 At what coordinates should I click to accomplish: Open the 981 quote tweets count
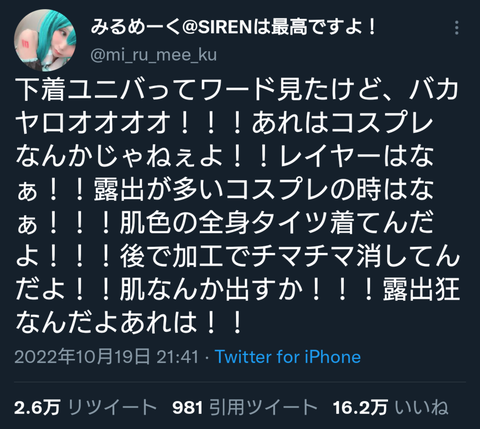coord(187,407)
